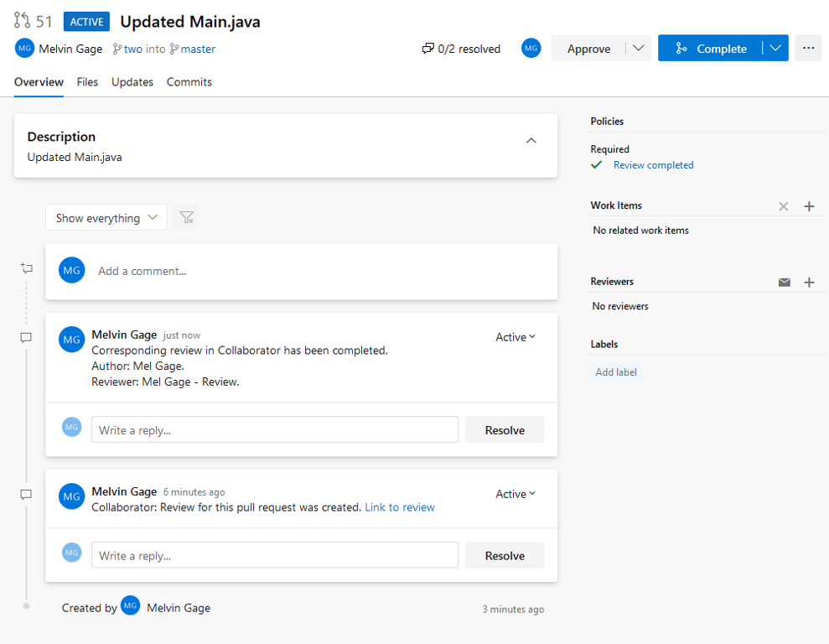The width and height of the screenshot is (829, 644).
Task: Click 'Write a reply...' under the 'just now' comment
Action: coord(274,429)
